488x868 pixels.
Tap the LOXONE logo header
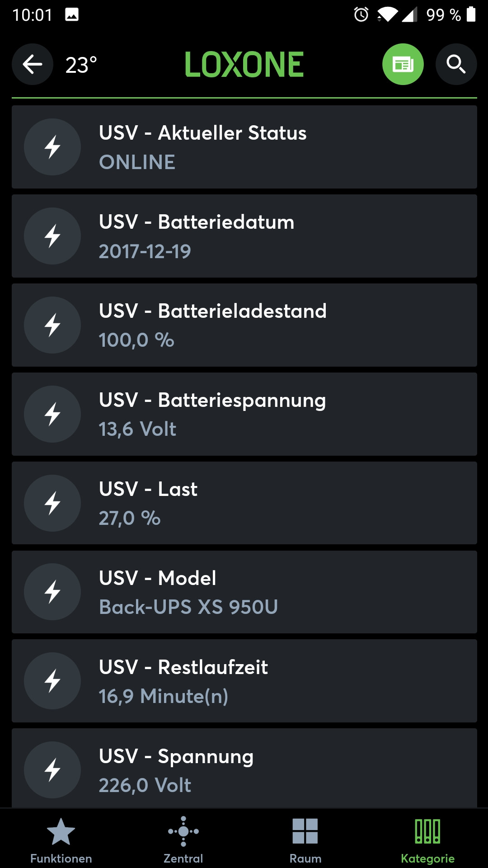tap(244, 65)
